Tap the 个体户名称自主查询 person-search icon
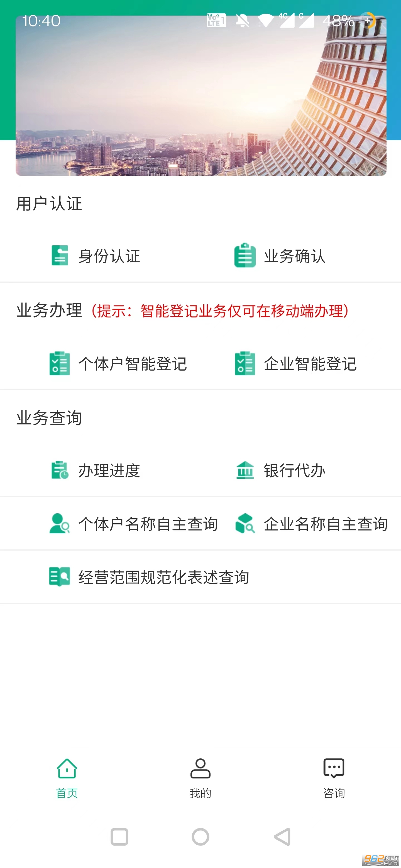 [60, 523]
